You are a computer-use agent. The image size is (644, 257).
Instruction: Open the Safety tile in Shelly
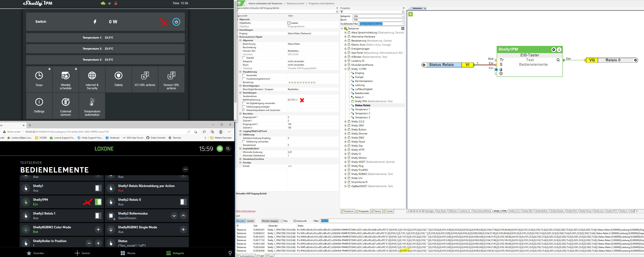pos(118,79)
